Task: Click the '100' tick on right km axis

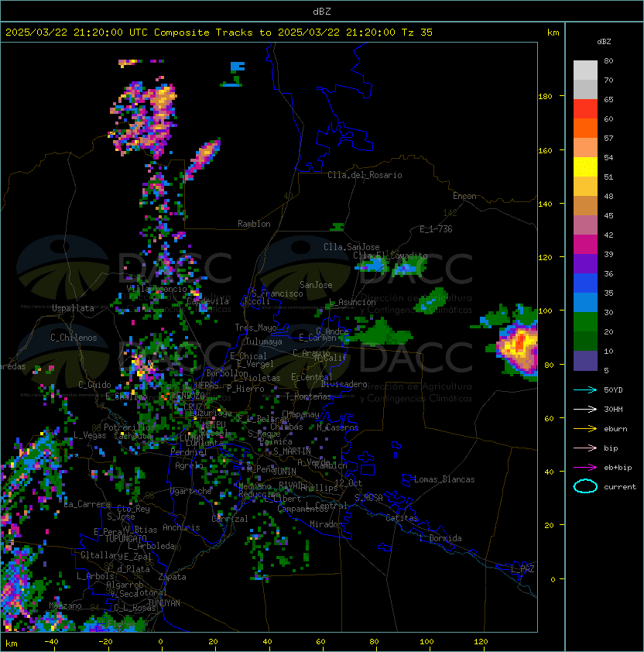Action: [x=545, y=311]
